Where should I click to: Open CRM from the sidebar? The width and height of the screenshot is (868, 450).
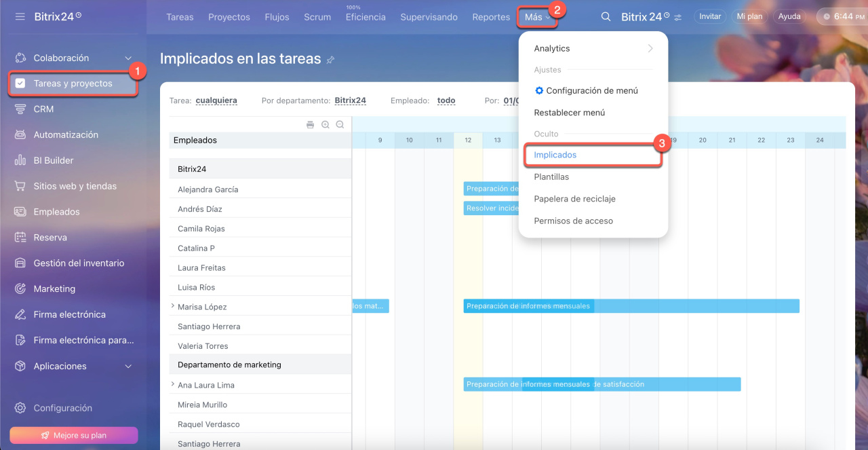(43, 109)
